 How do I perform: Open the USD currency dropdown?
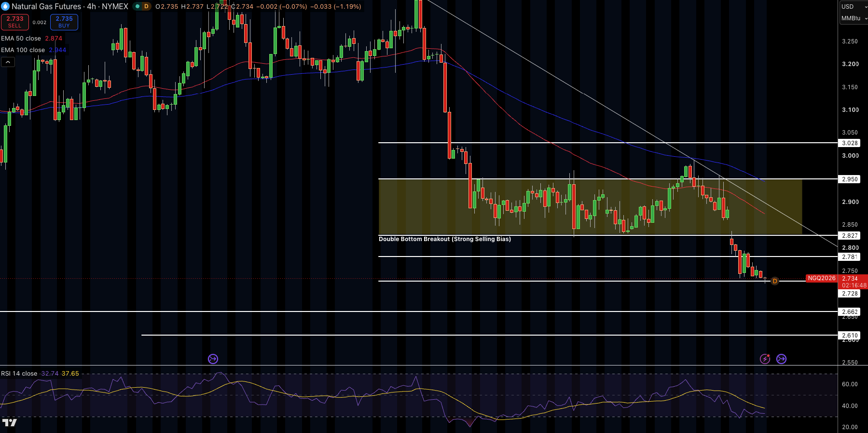point(853,6)
